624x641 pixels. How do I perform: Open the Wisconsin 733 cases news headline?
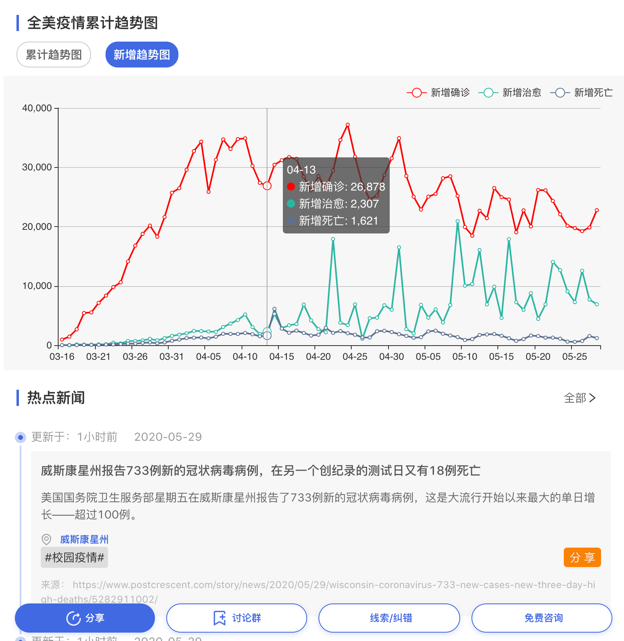coord(260,470)
